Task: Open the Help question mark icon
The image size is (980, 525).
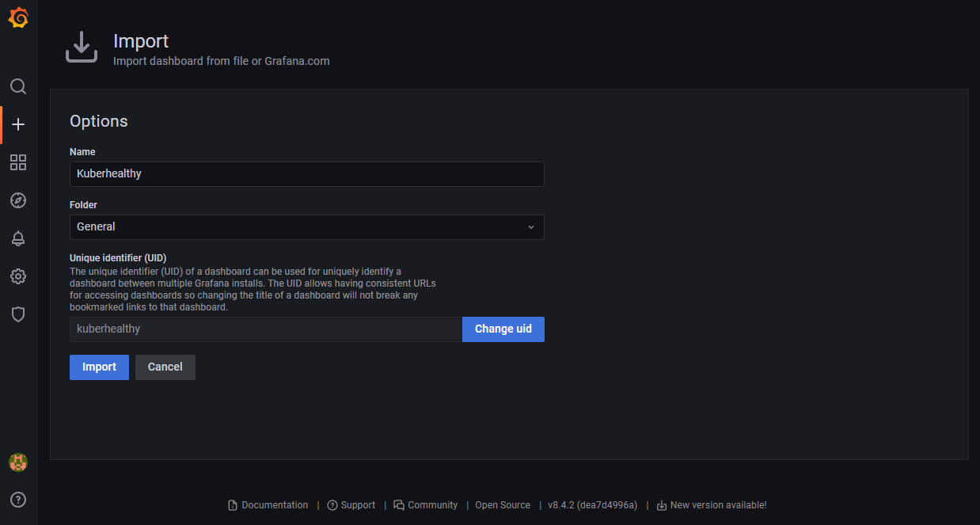Action: point(18,500)
